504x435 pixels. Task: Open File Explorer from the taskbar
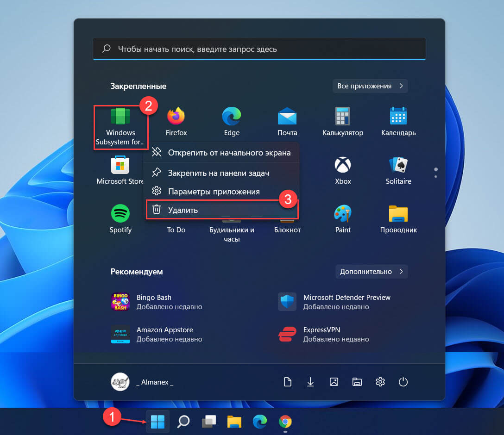click(234, 422)
